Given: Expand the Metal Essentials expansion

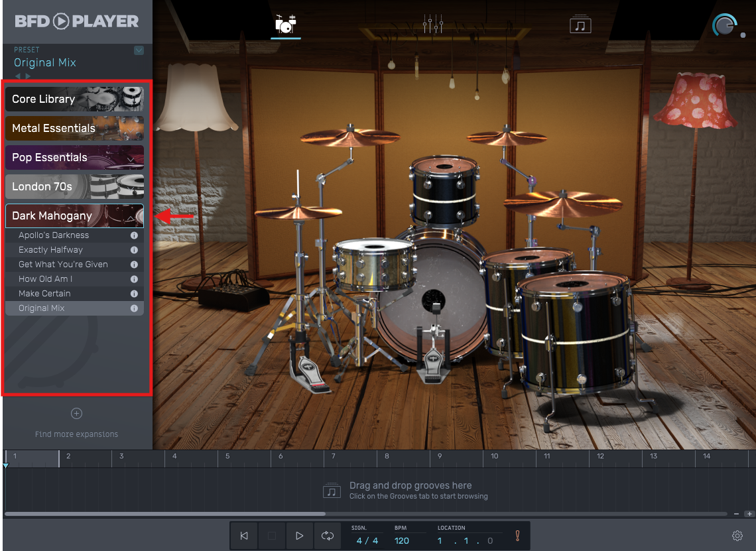Looking at the screenshot, I should click(75, 128).
